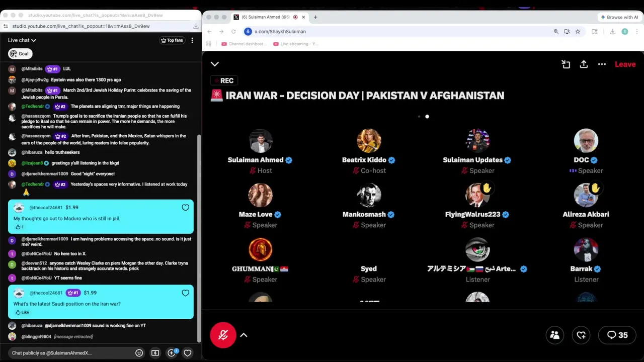Viewport: 644px width, 362px height.
Task: Switch to the first Space page dot
Action: coord(419,117)
